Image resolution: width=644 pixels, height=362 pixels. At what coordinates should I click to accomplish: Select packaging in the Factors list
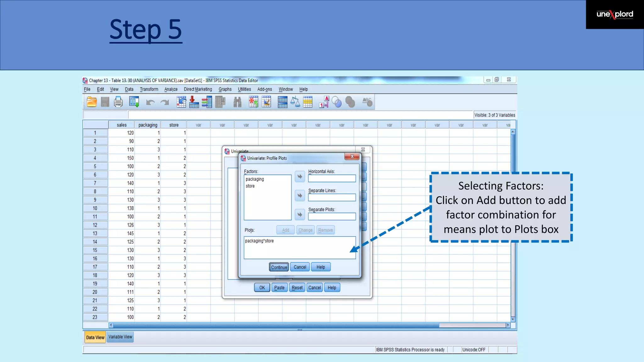[x=255, y=179]
